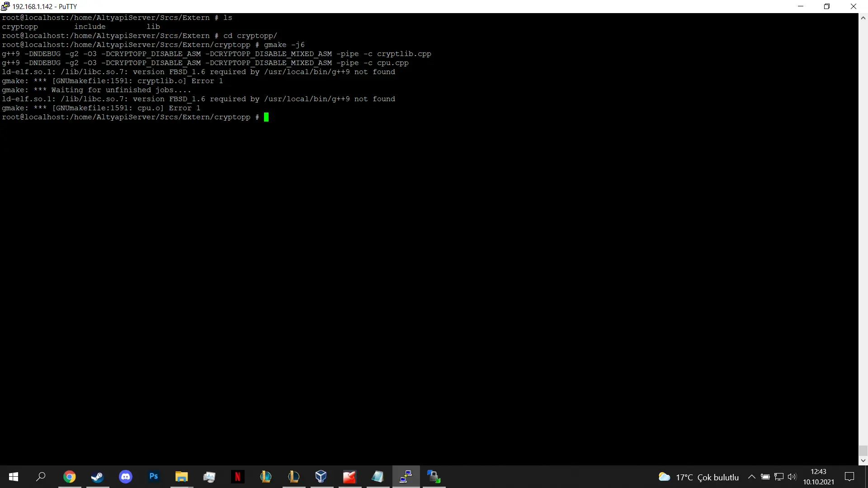Open Discord taskbar icon
Screen dimensions: 868x488
tap(126, 477)
